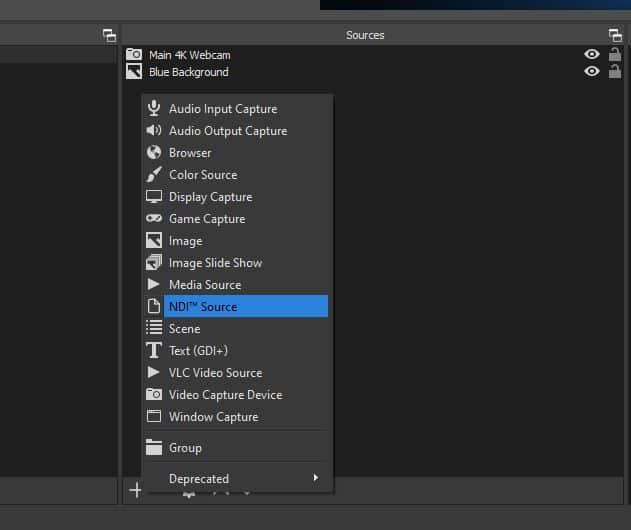Hide the Main 4K Webcam source

point(592,54)
